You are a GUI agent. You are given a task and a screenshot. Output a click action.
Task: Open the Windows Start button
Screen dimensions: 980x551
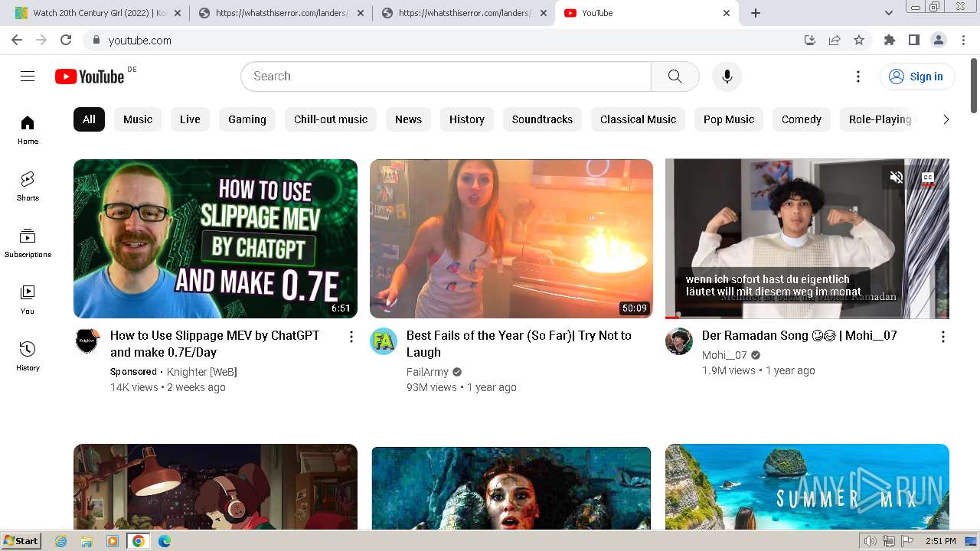(x=21, y=541)
